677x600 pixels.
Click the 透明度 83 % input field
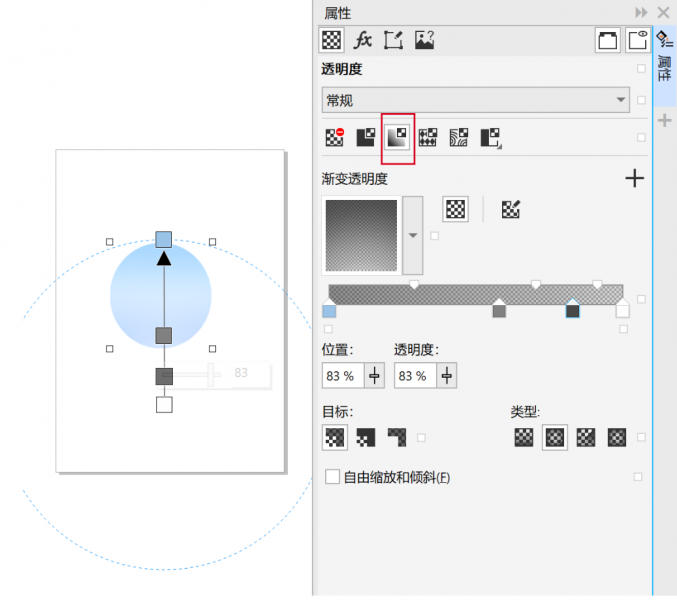coord(415,376)
